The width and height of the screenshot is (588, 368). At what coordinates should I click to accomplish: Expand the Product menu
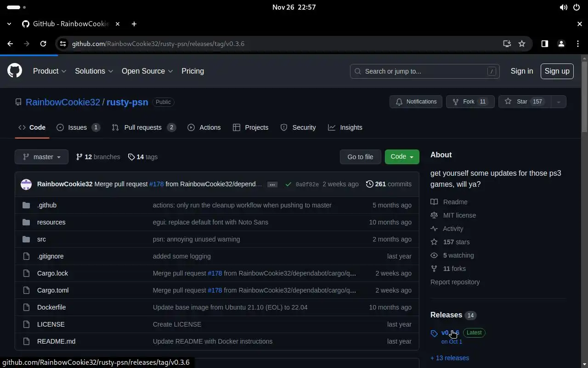coord(50,71)
